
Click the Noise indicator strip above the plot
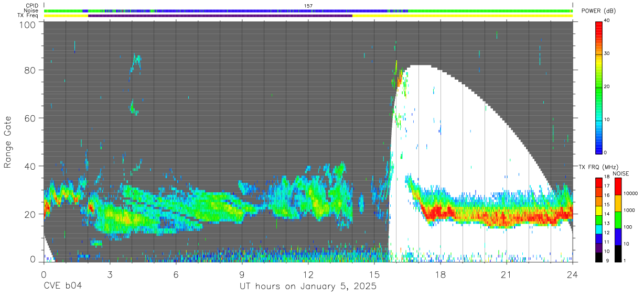(x=308, y=10)
